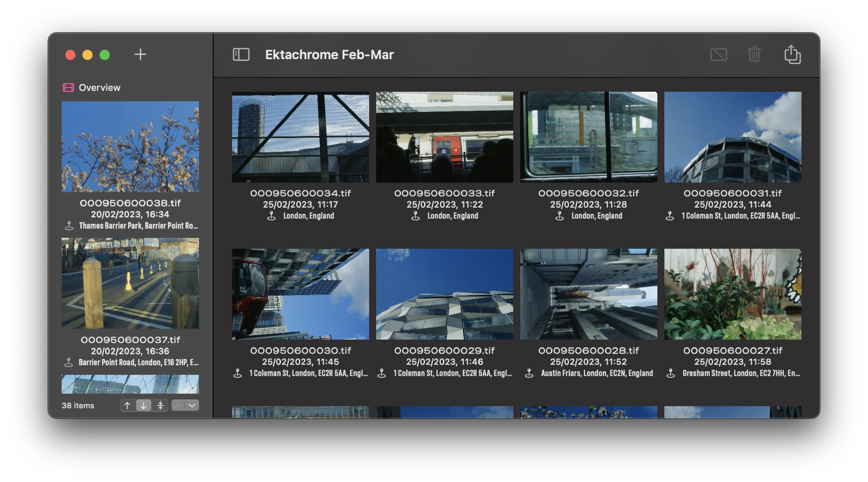
Task: Click date 20/02/2023, 16:34
Action: tap(130, 215)
